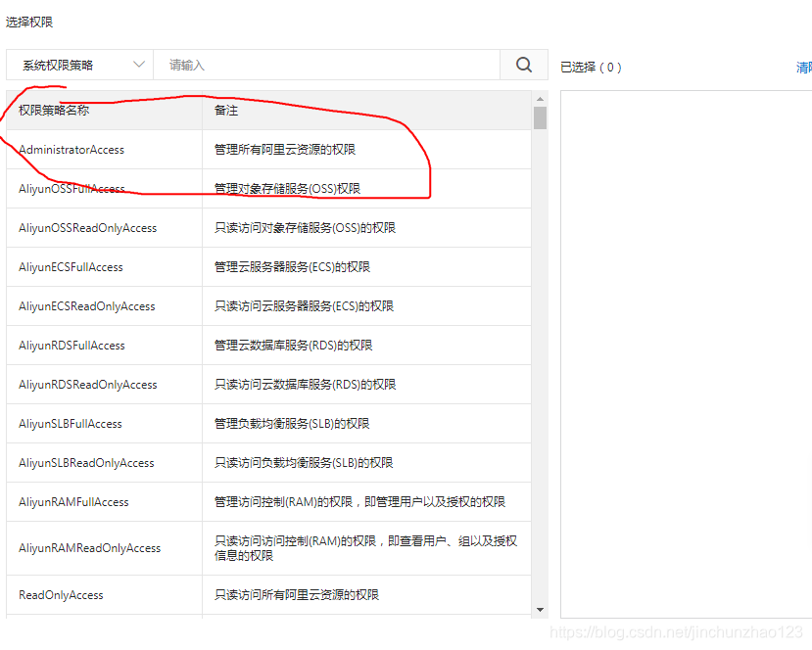This screenshot has width=812, height=650.
Task: Click the 权限策略名称 column header
Action: point(54,111)
